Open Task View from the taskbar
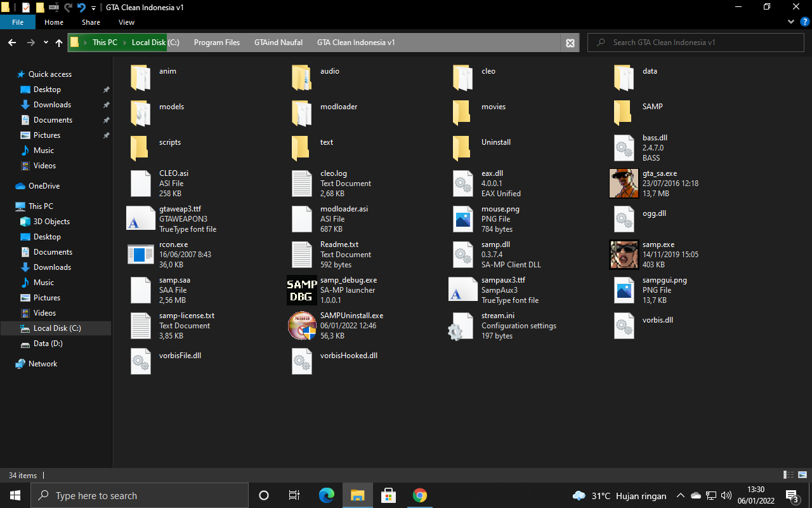 tap(294, 495)
